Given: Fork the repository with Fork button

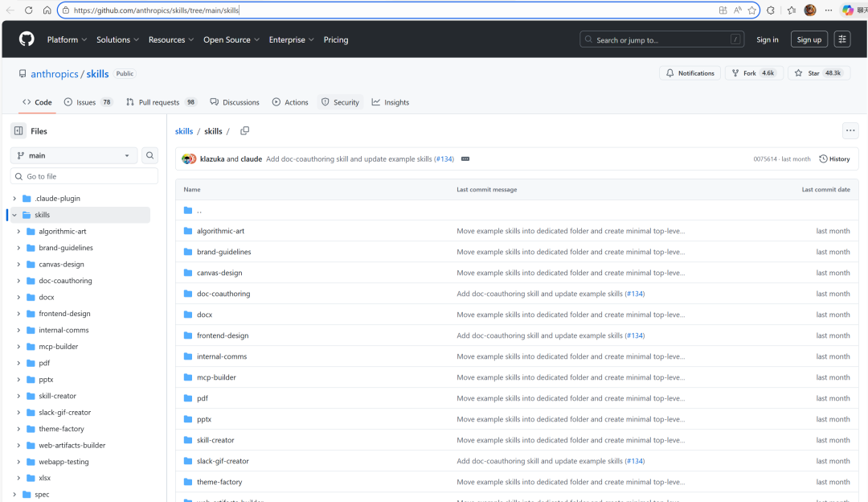Looking at the screenshot, I should [x=754, y=73].
